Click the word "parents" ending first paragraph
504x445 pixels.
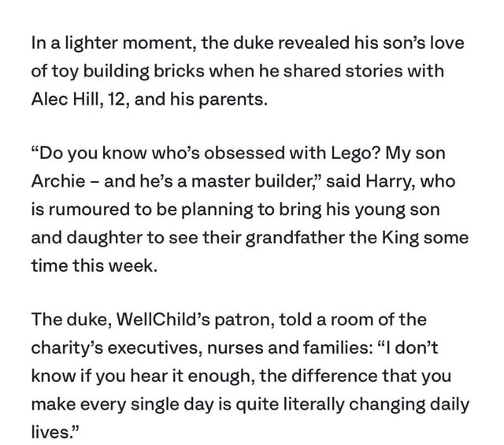tap(233, 100)
